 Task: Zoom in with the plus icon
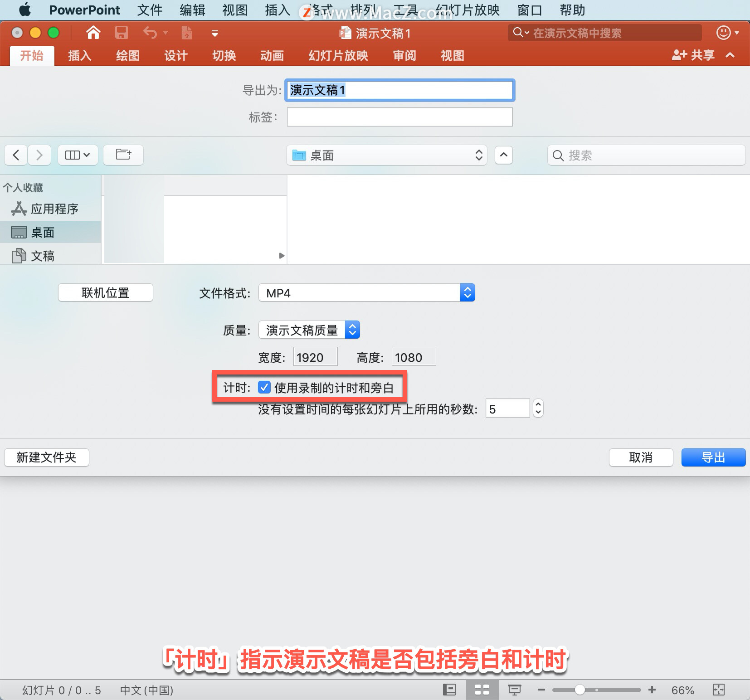tap(652, 690)
